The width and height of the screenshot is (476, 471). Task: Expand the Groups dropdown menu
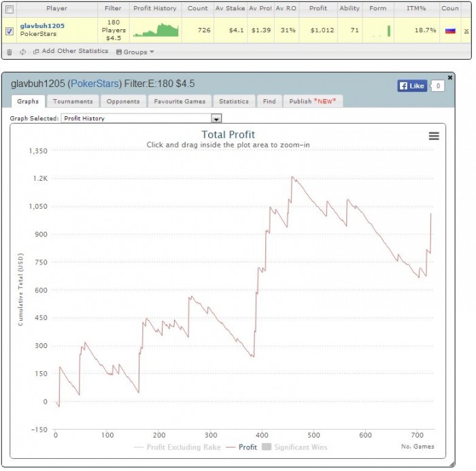point(135,52)
